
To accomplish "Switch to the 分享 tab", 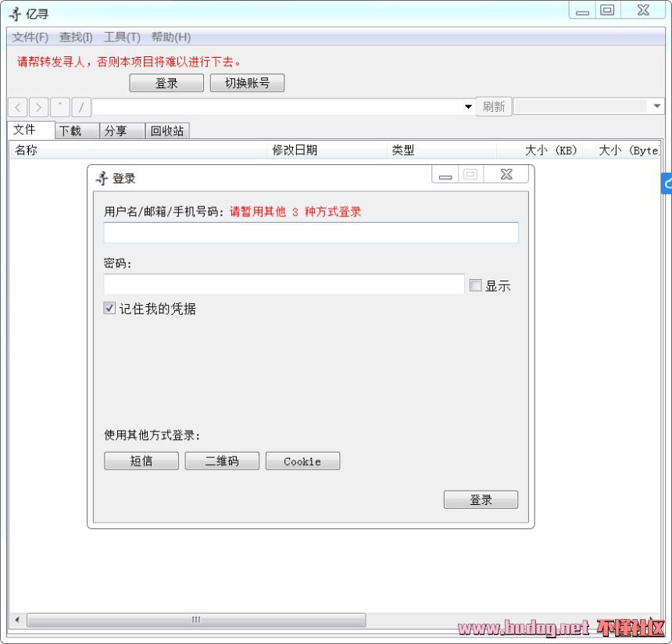I will pyautogui.click(x=123, y=131).
